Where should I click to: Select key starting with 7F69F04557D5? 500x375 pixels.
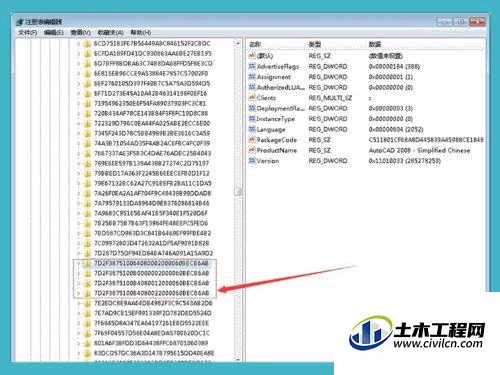tap(152, 333)
